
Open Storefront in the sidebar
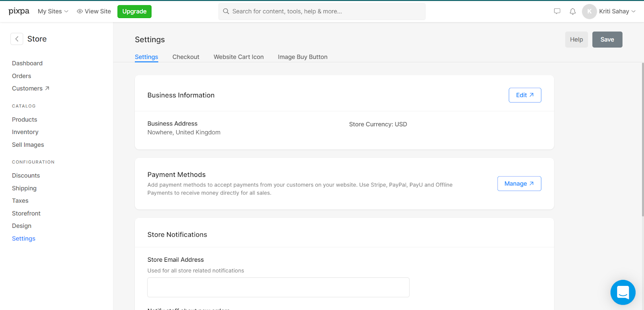(26, 213)
